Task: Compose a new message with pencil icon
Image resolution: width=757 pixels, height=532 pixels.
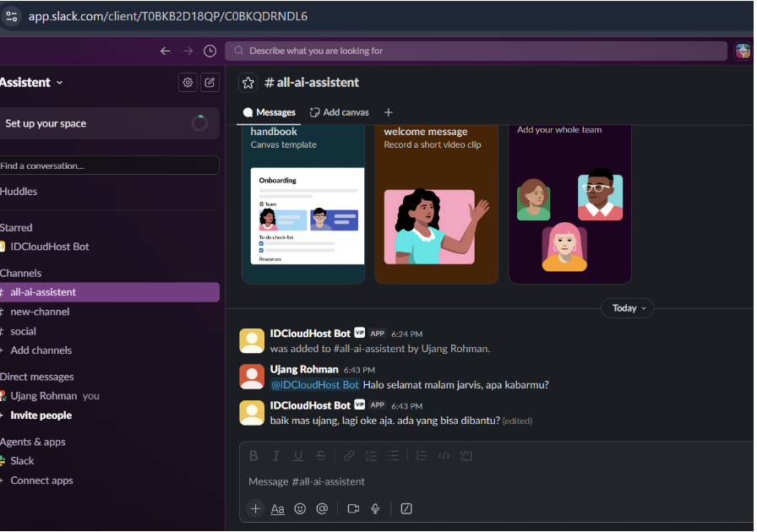Action: coord(210,83)
